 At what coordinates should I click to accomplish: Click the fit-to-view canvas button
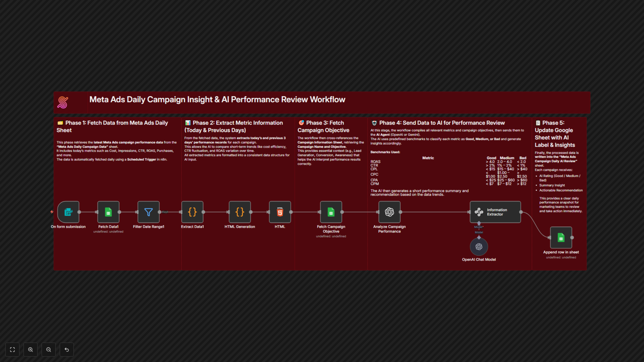pos(12,349)
